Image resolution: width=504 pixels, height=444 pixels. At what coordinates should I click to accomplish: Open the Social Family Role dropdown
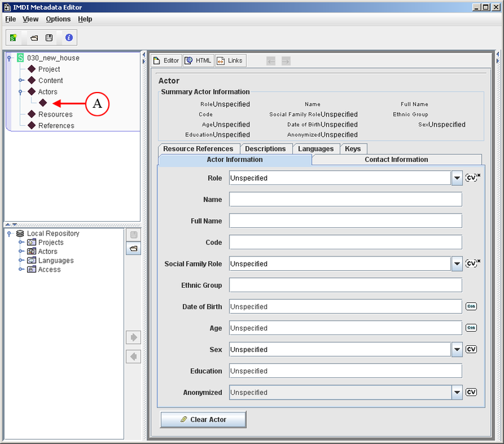click(457, 264)
